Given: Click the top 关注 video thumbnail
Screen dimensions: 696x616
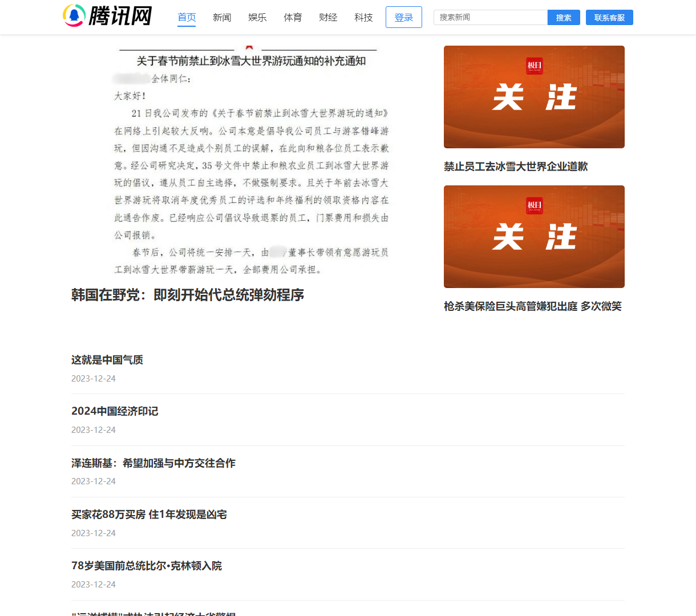Looking at the screenshot, I should point(534,96).
